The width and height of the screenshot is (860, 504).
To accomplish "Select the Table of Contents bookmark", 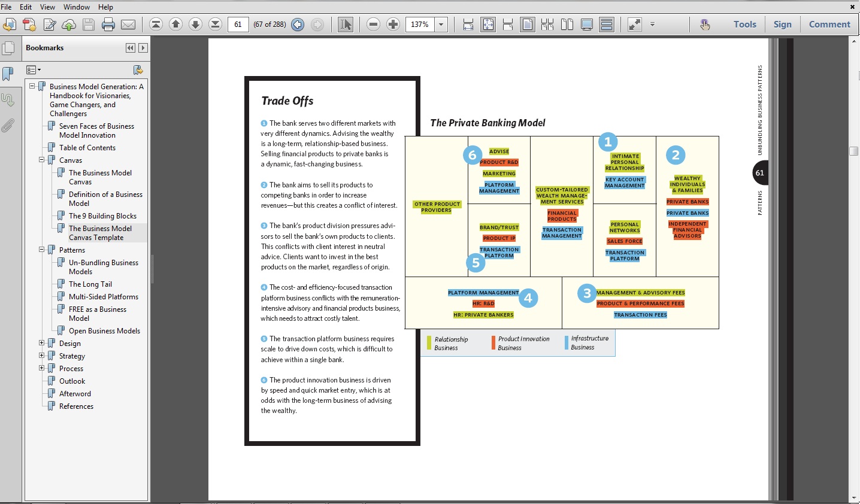I will (x=87, y=148).
